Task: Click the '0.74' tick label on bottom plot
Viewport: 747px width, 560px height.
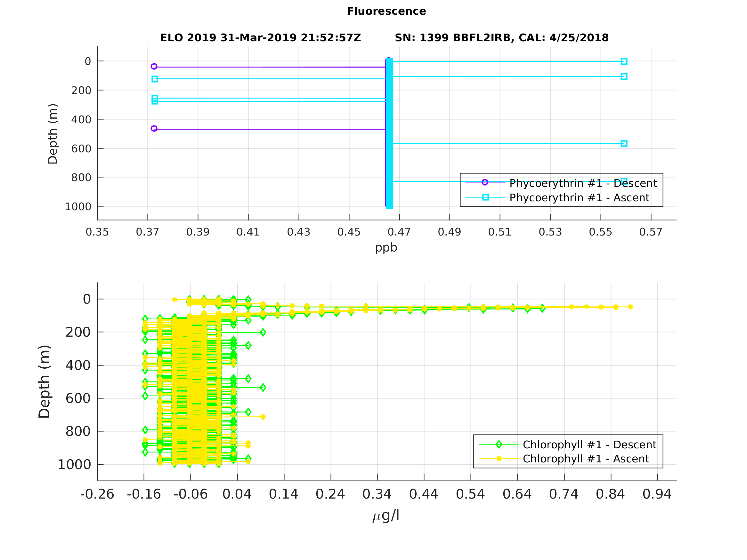Action: (564, 494)
